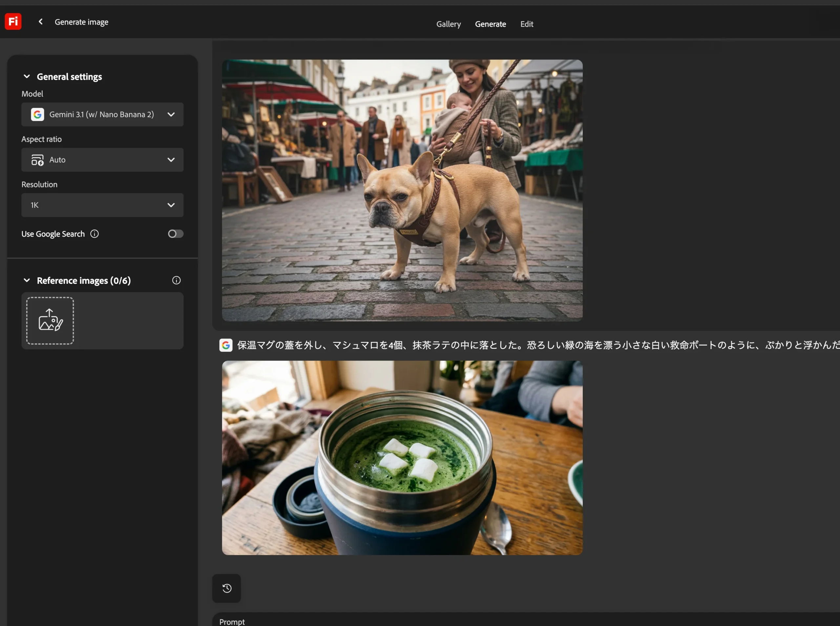Enable the Use Google Search toggle
840x626 pixels.
[x=175, y=233]
